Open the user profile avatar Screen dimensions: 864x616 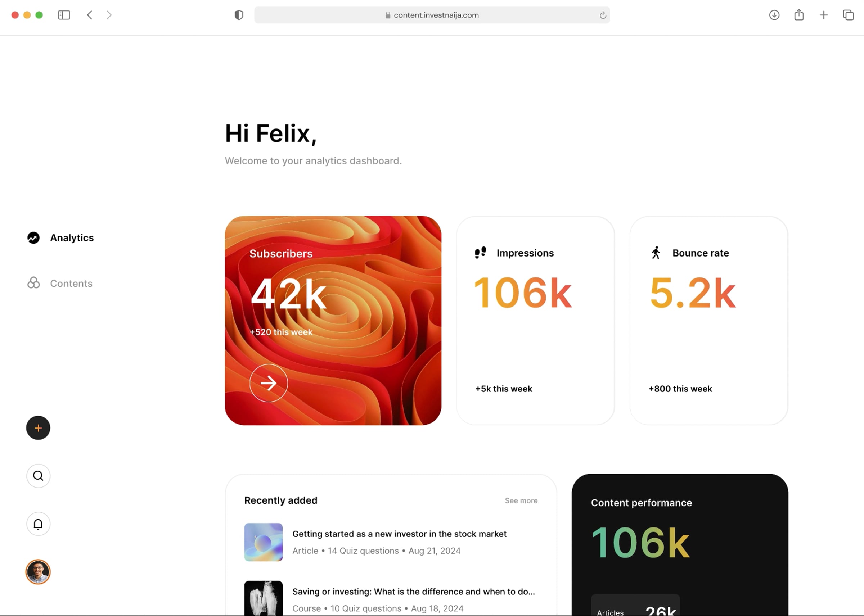click(x=38, y=572)
